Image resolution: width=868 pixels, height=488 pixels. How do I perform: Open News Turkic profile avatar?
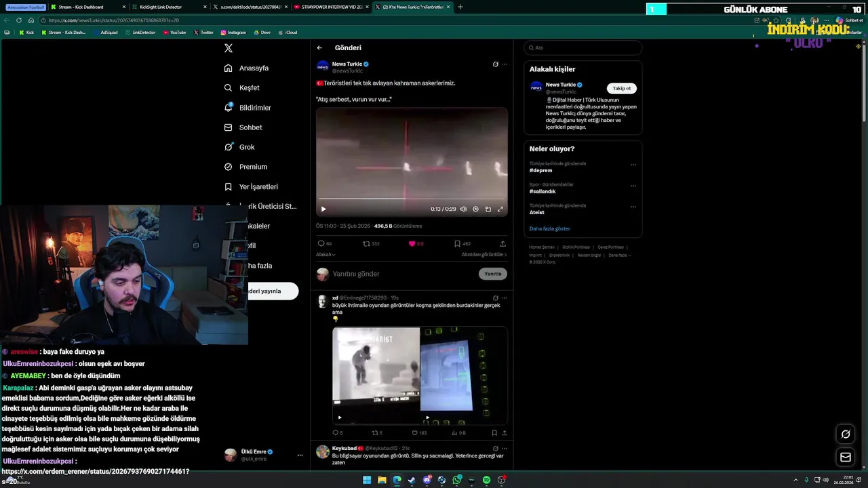tap(323, 66)
